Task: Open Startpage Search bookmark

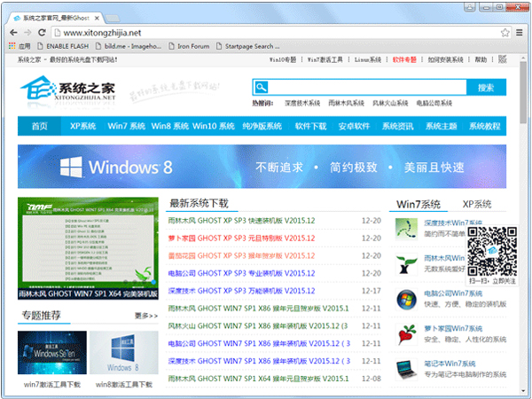Action: [248, 46]
